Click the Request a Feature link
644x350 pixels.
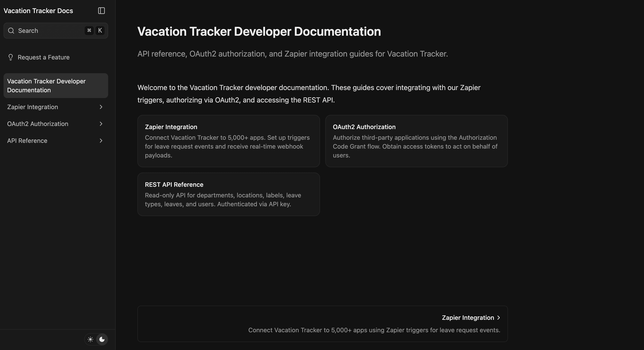43,57
